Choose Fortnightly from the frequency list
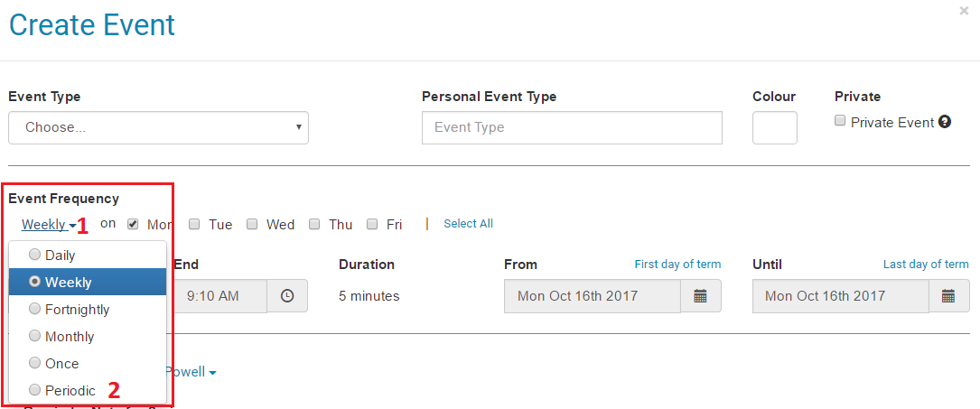 coord(77,310)
